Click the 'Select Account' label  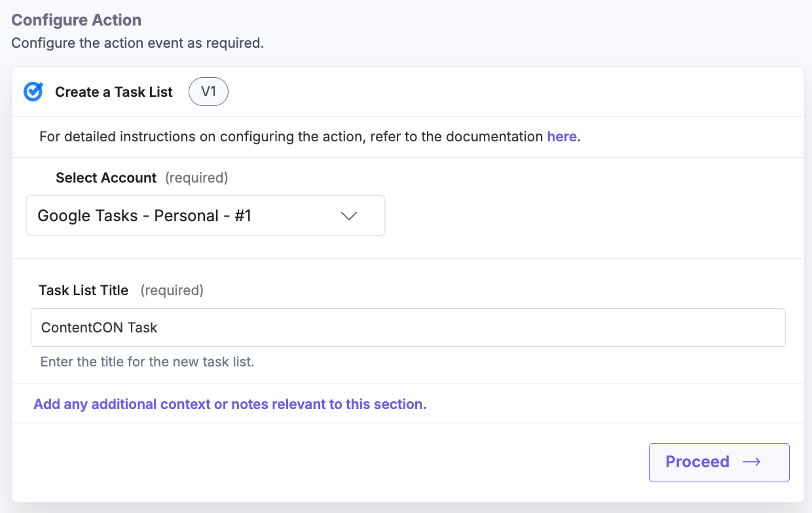pyautogui.click(x=106, y=178)
